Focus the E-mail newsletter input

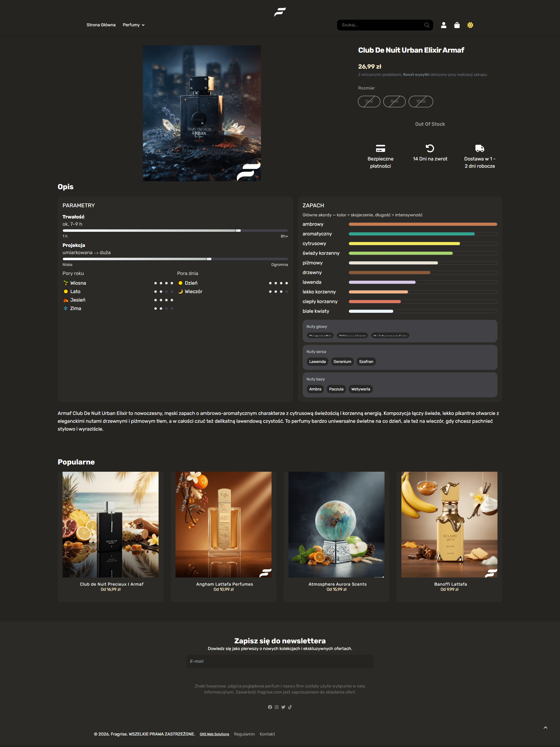coord(280,661)
